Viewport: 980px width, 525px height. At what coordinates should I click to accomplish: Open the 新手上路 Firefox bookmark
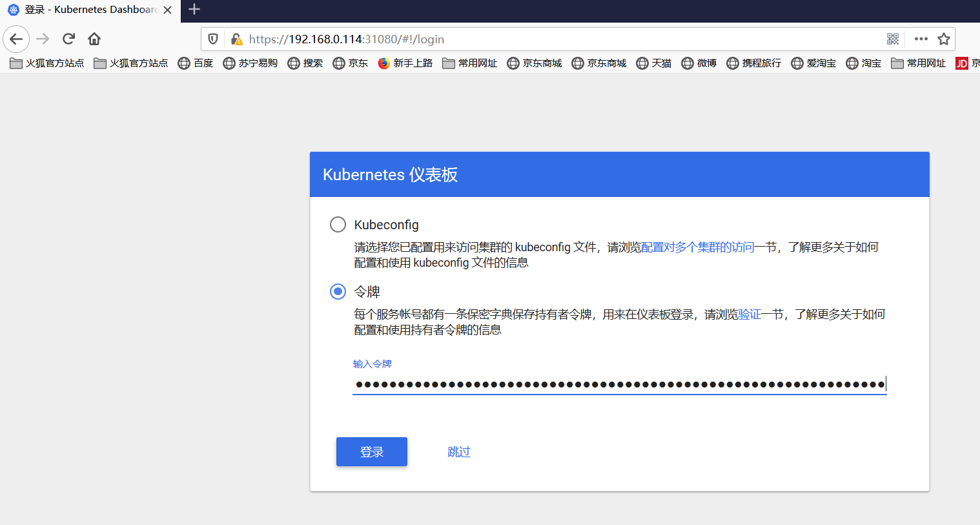point(405,63)
